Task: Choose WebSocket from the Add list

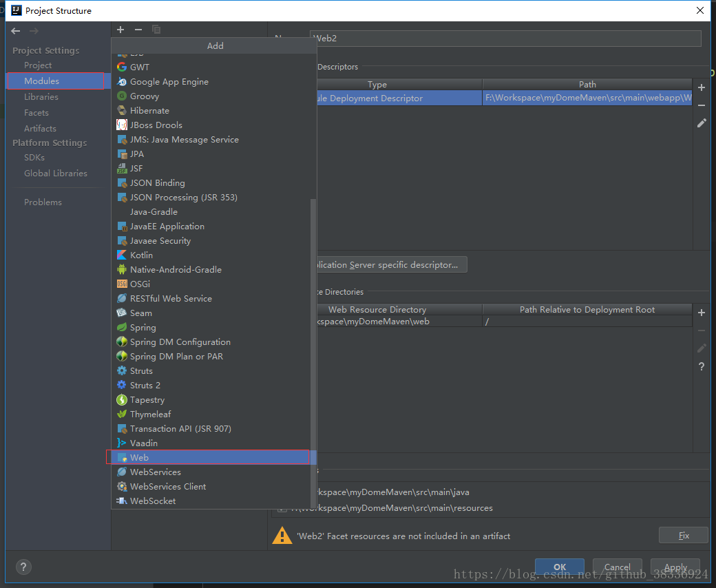Action: 210,501
